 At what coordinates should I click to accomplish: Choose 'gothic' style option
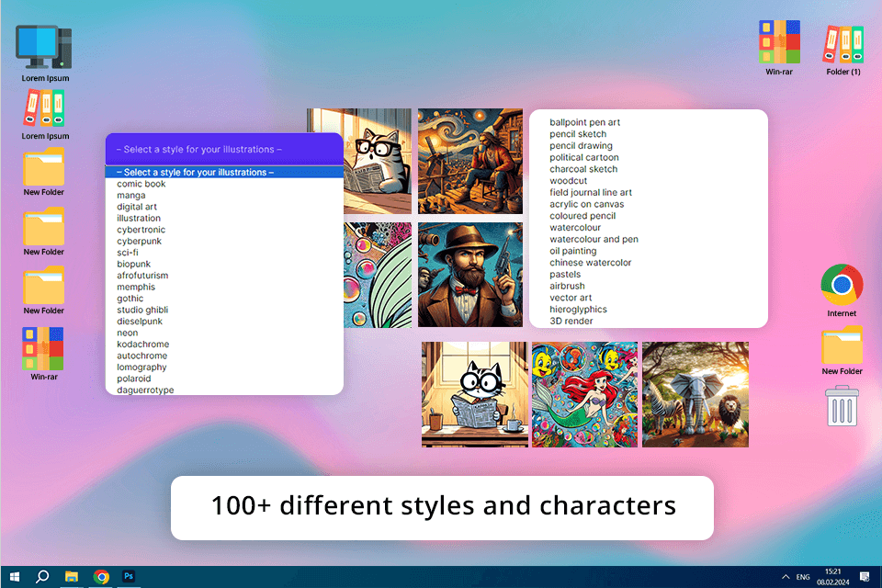coord(130,299)
